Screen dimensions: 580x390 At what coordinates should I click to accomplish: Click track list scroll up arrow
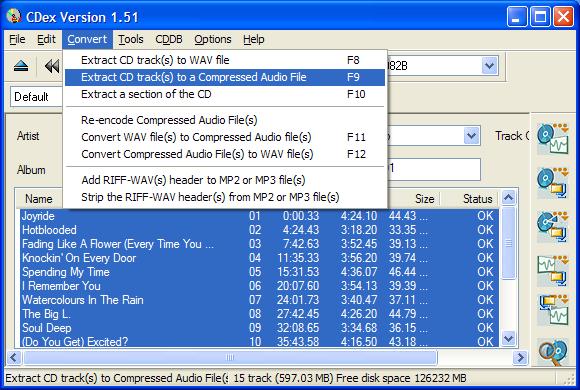[x=509, y=198]
